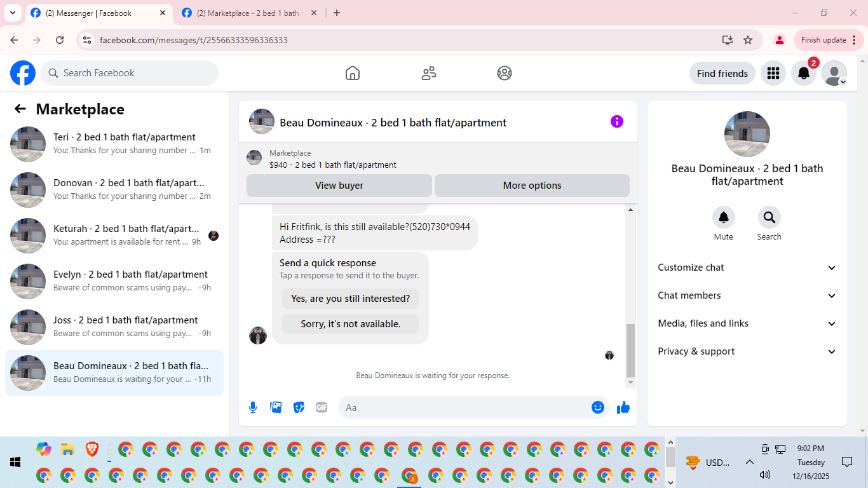Click the Finish update button

click(828, 40)
